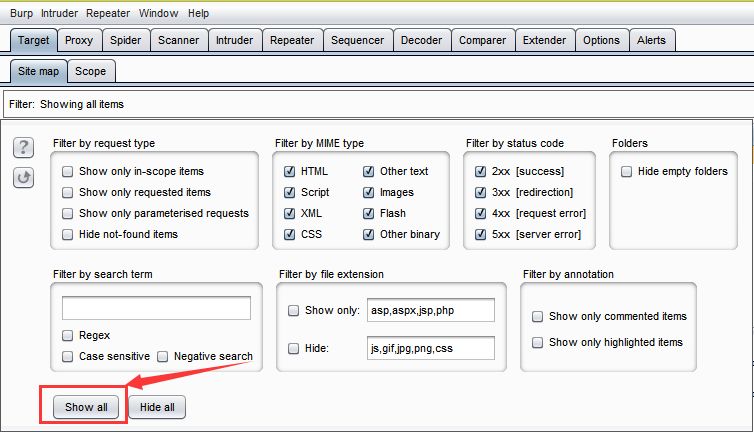Uncheck Other binary MIME type

tap(368, 234)
